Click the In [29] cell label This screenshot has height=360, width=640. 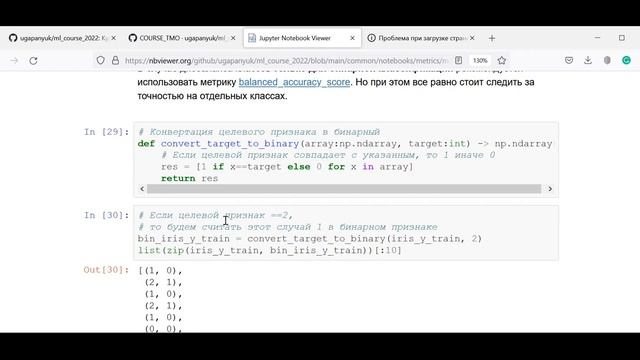pyautogui.click(x=106, y=132)
